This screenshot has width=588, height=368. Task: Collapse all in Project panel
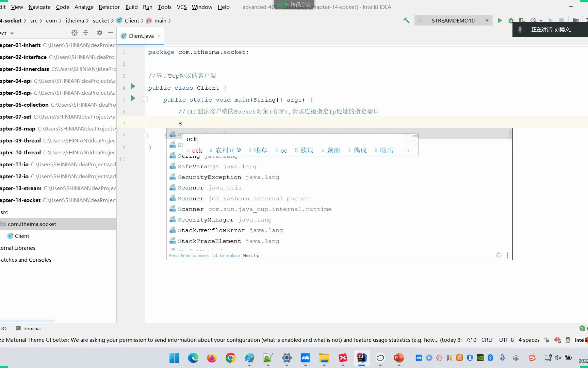point(86,33)
